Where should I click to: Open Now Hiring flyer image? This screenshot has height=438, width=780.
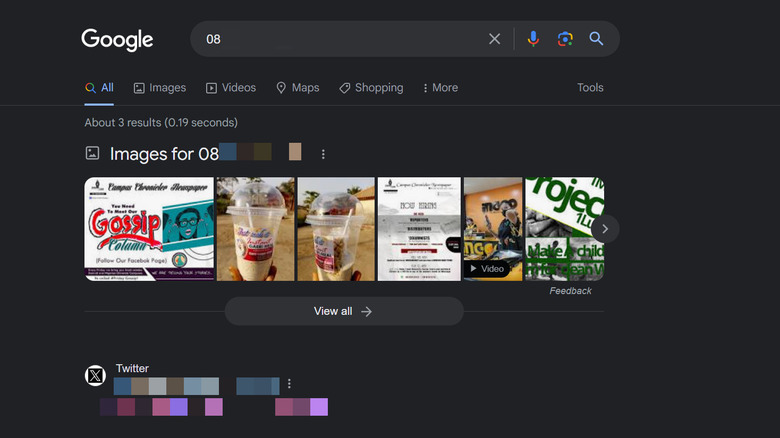tap(419, 229)
